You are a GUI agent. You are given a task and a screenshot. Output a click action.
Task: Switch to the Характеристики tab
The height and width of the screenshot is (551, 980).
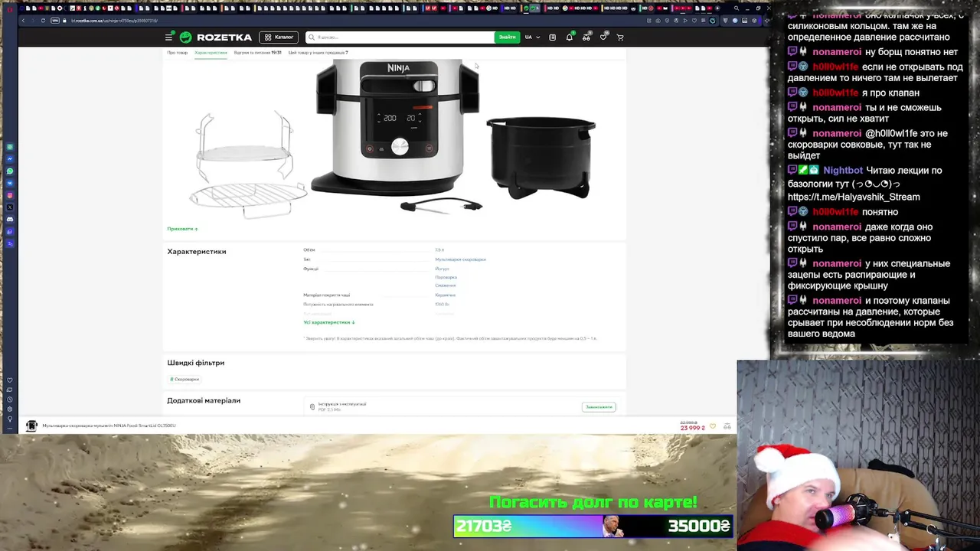tap(211, 53)
